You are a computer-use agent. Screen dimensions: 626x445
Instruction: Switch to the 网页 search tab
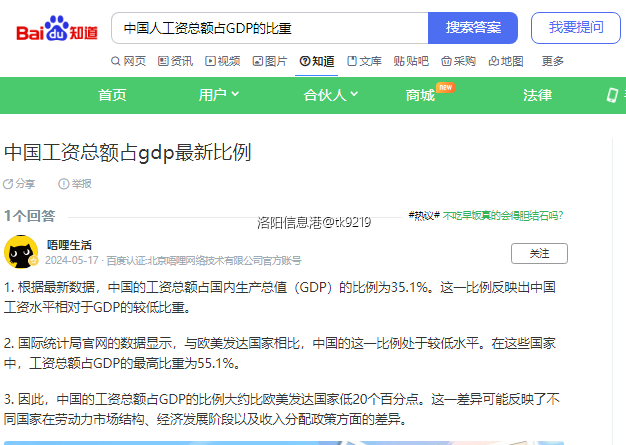(128, 61)
